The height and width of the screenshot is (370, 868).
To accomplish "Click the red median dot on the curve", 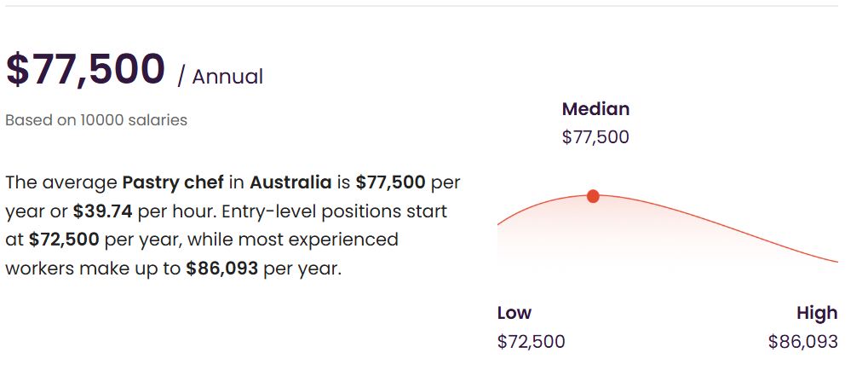I will tap(593, 196).
